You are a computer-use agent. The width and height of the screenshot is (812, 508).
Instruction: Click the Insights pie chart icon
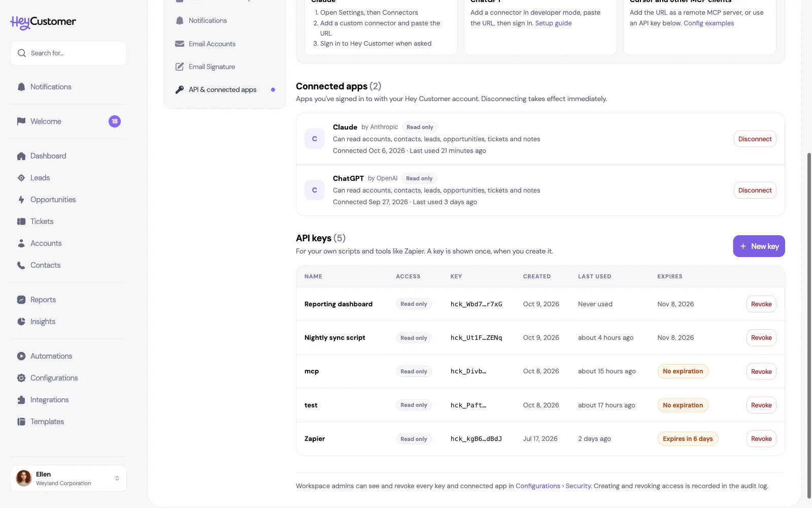21,322
